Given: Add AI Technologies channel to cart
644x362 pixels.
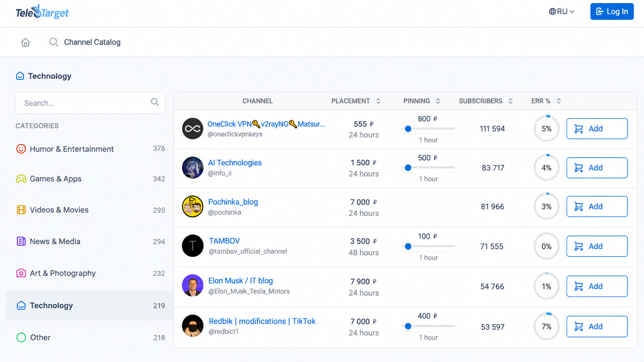Looking at the screenshot, I should click(597, 168).
